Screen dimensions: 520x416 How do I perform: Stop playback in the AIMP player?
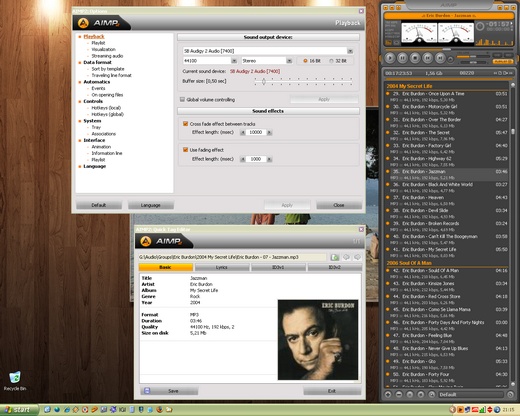pyautogui.click(x=415, y=58)
